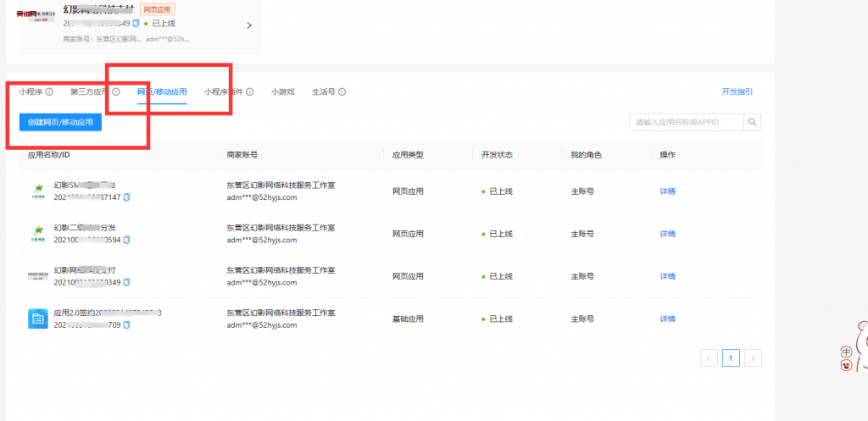Copy the app ID ending in 7147
This screenshot has height=421, width=868.
pyautogui.click(x=127, y=197)
